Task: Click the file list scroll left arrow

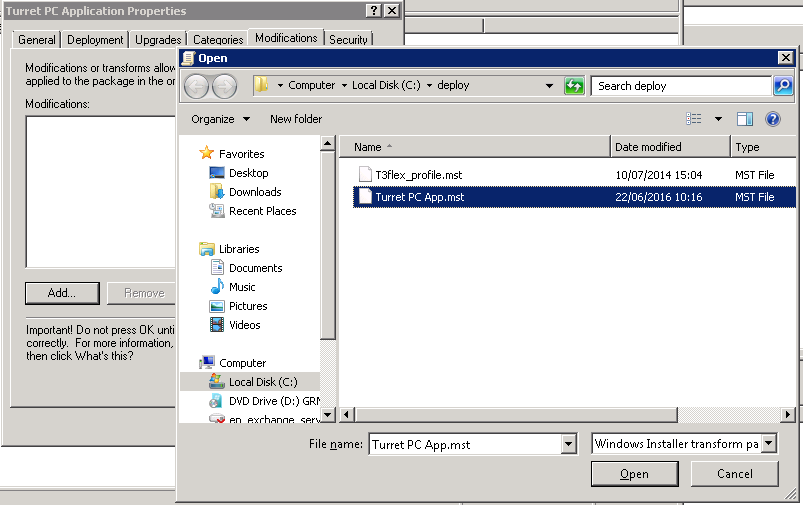Action: (x=347, y=414)
